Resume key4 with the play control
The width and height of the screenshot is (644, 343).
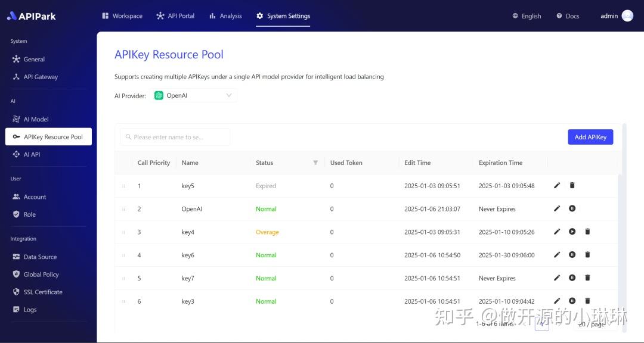(x=572, y=232)
